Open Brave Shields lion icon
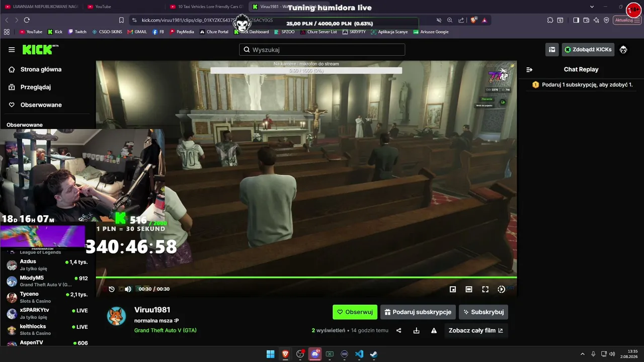 coord(474,20)
